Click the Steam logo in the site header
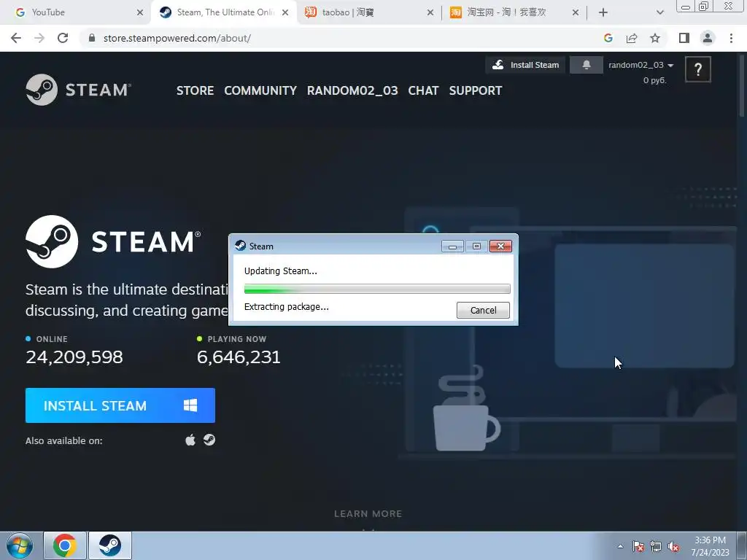The height and width of the screenshot is (560, 747). click(x=78, y=90)
